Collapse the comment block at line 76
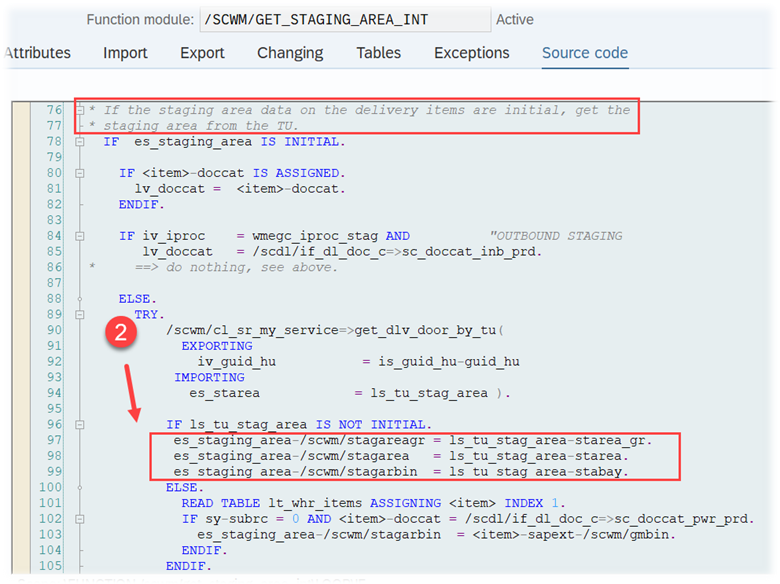The height and width of the screenshot is (584, 780). [80, 110]
